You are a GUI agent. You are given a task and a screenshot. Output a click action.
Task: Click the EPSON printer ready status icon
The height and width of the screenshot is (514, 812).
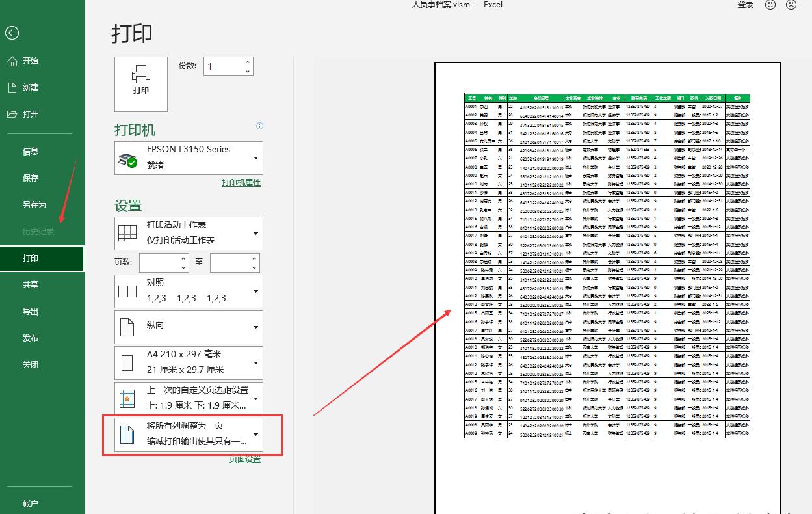point(127,159)
